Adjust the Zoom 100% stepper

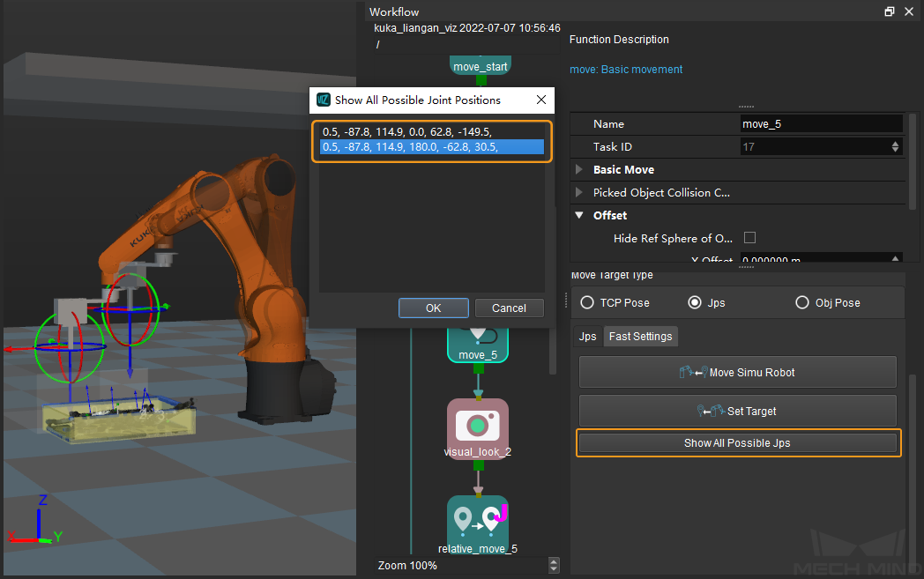tap(554, 566)
